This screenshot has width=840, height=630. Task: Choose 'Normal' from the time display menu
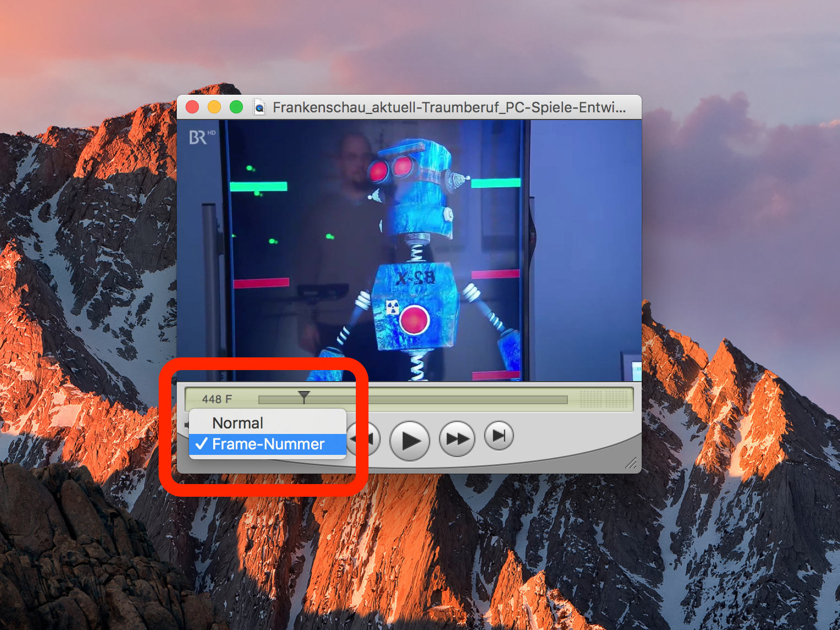268,423
